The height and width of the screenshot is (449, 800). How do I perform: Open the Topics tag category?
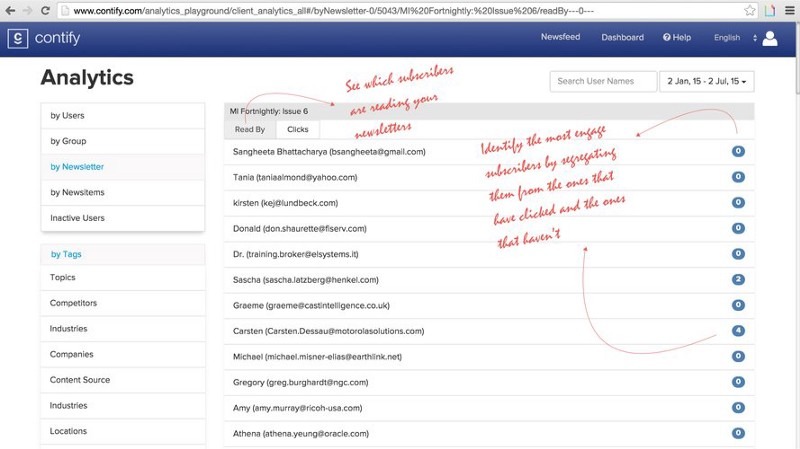[x=122, y=278]
